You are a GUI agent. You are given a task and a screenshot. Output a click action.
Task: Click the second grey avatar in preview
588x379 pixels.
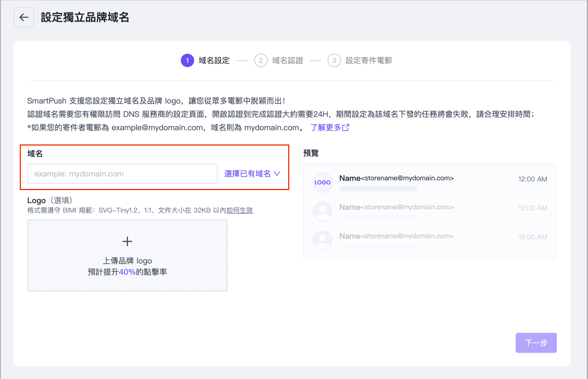click(x=322, y=211)
